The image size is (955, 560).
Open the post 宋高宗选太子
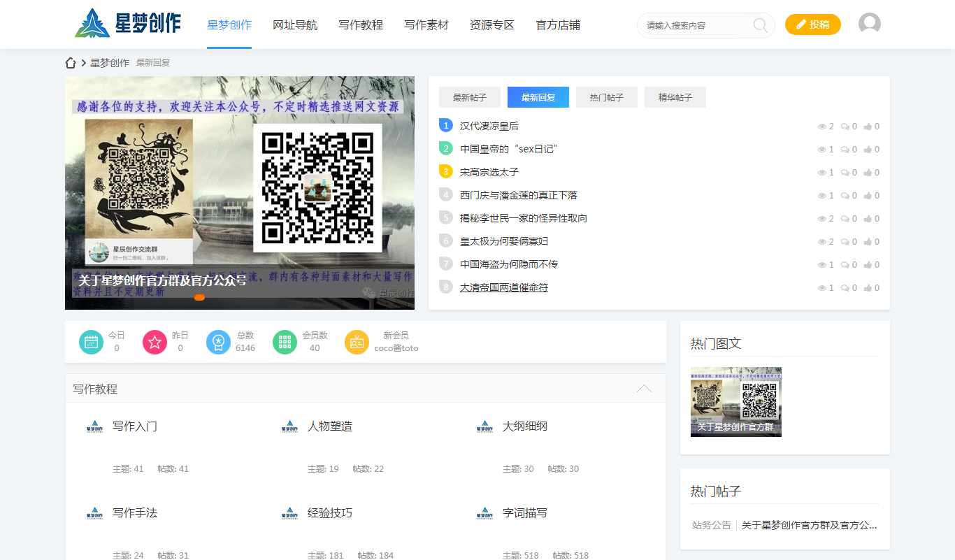(x=489, y=172)
